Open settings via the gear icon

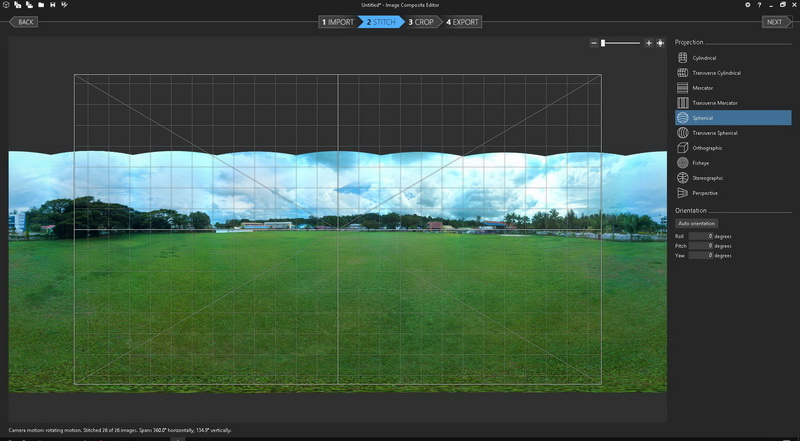748,5
